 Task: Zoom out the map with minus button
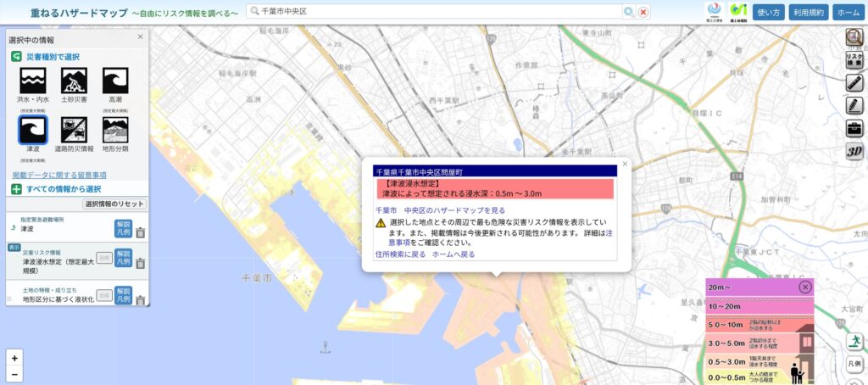pos(14,375)
